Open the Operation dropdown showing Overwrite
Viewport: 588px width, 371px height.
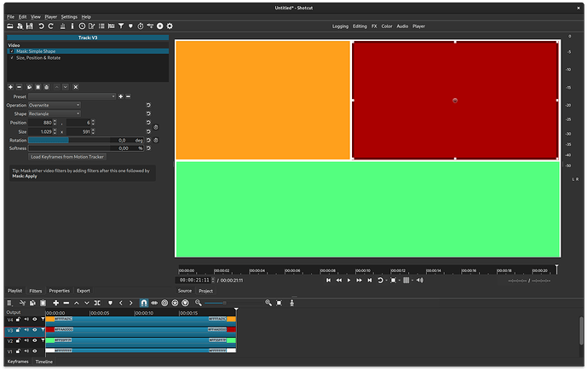click(55, 105)
